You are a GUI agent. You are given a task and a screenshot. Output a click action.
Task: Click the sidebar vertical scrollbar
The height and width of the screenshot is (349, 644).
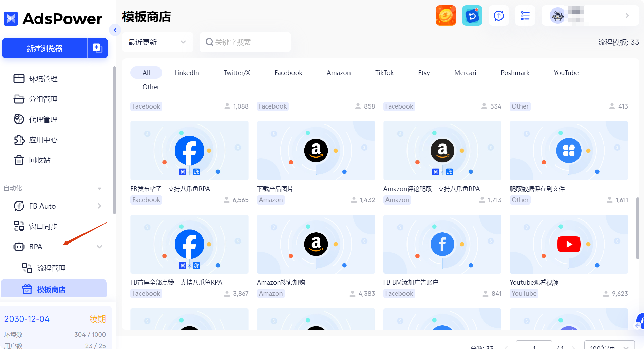click(114, 140)
